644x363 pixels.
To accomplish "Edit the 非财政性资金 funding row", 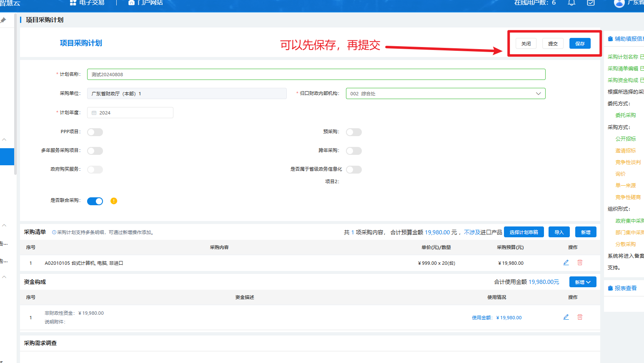I will click(x=566, y=317).
